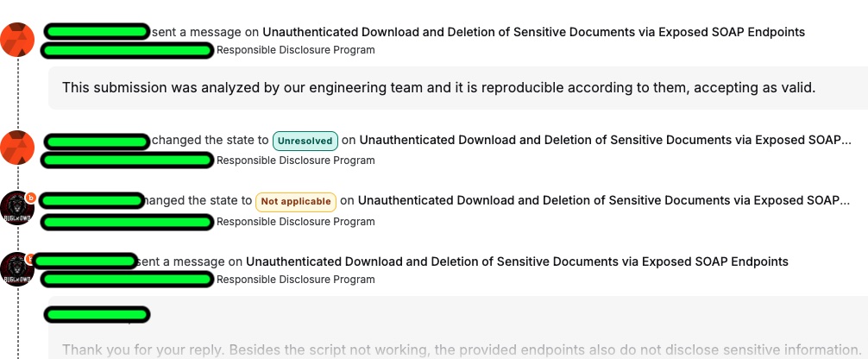The image size is (868, 359).
Task: Click the orange avatar beside the top message entry
Action: (17, 40)
